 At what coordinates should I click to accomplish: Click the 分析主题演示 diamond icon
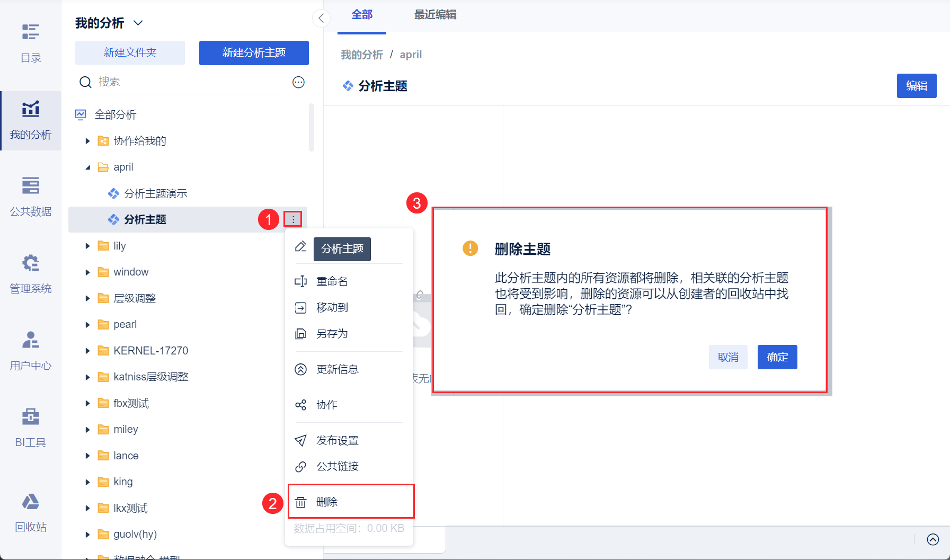[113, 194]
